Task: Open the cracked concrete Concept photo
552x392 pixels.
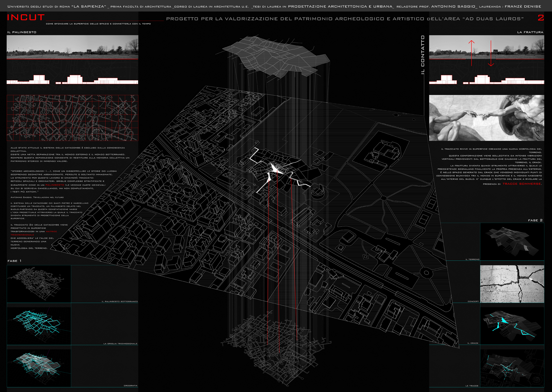Action: click(x=512, y=284)
